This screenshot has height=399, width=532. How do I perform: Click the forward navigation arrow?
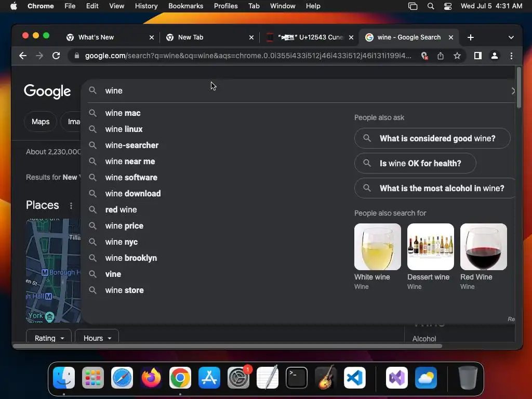click(39, 56)
